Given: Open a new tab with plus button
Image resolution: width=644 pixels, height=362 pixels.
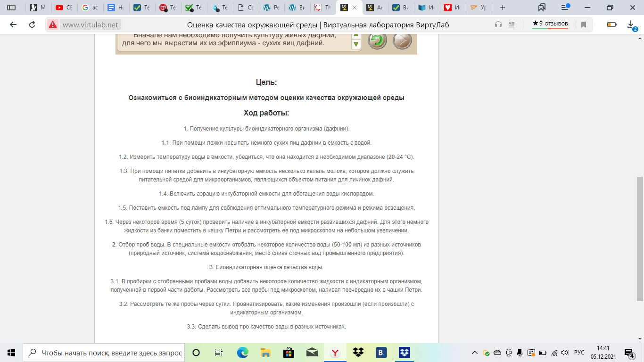Looking at the screenshot, I should coord(503,8).
